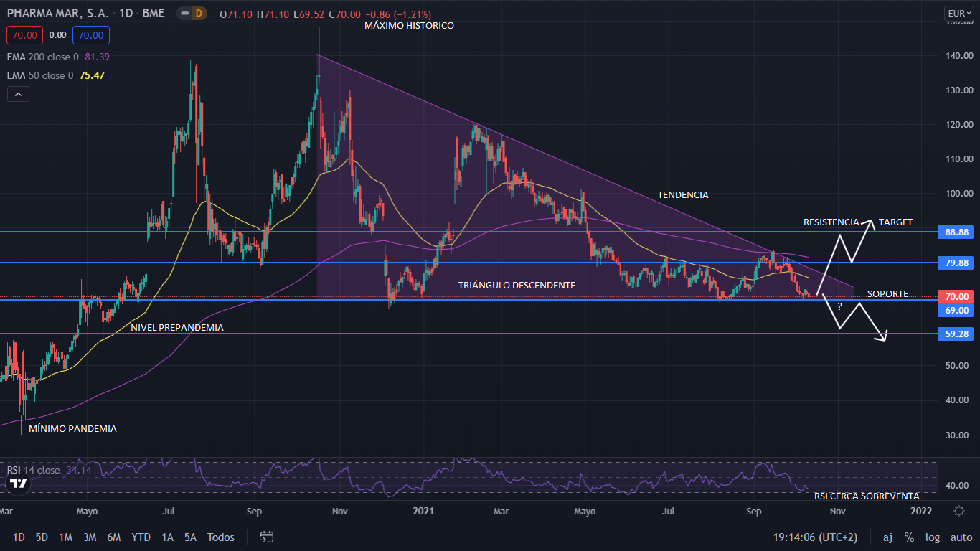Click the TradingView logo
980x551 pixels.
(x=19, y=484)
